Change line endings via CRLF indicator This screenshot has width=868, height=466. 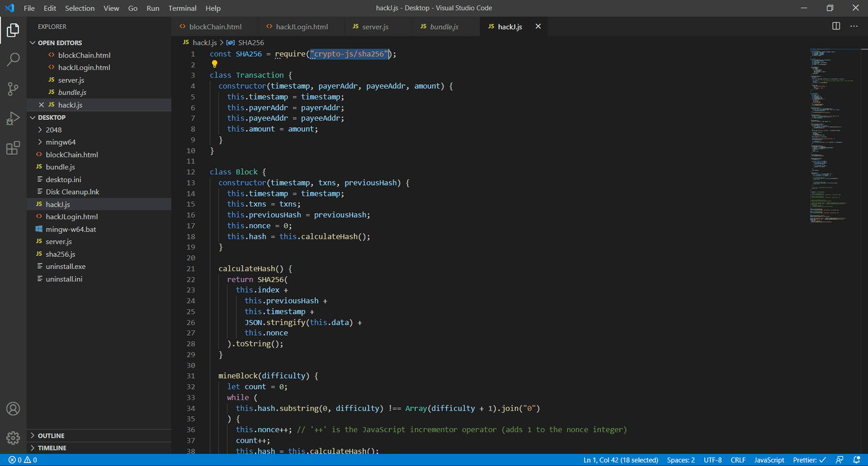tap(738, 460)
